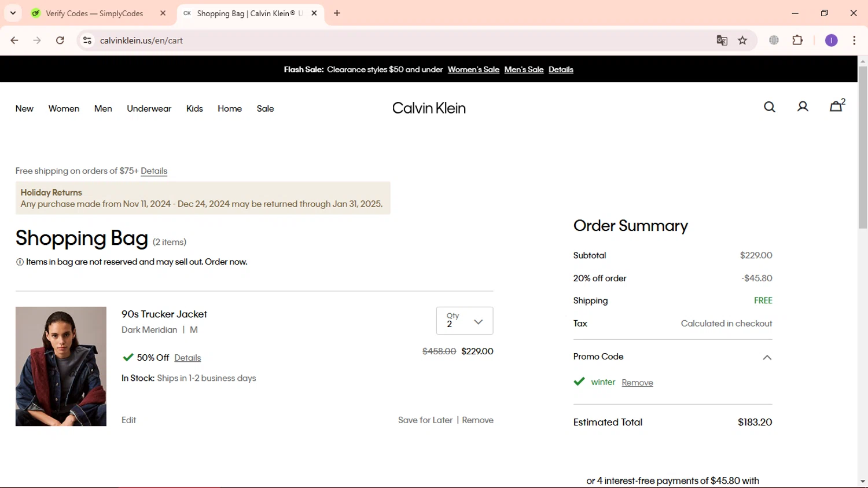The height and width of the screenshot is (488, 868).
Task: Collapse the Promo Code section chevron
Action: (x=767, y=357)
